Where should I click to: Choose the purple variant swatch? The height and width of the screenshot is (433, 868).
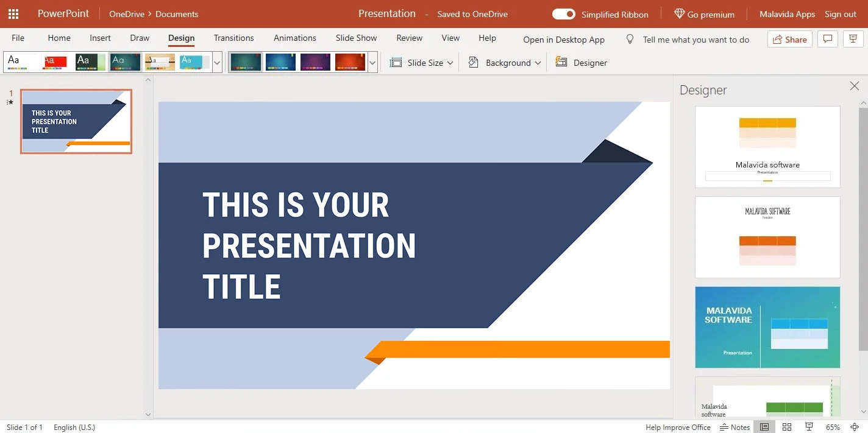(x=315, y=62)
